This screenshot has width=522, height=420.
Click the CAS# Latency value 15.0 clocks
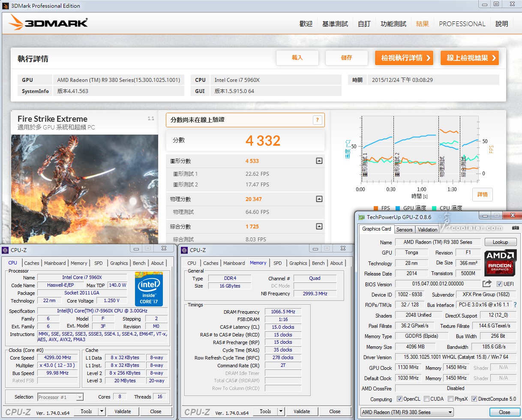(283, 327)
